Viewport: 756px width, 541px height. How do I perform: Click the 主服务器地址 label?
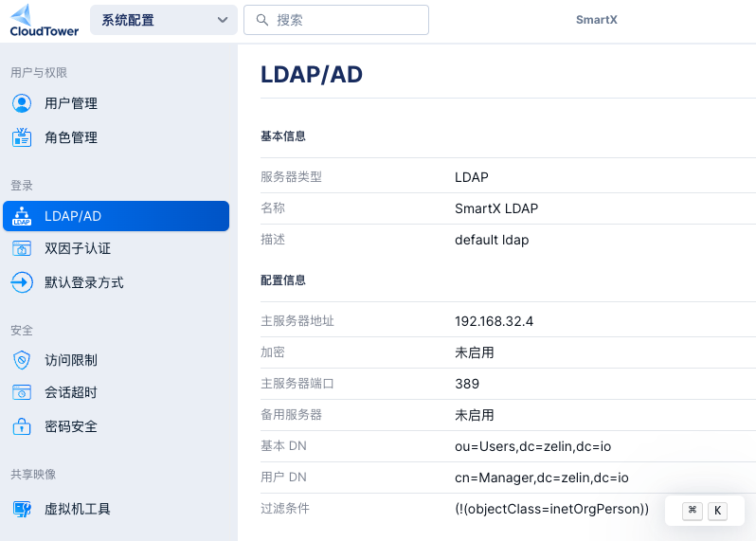[297, 321]
